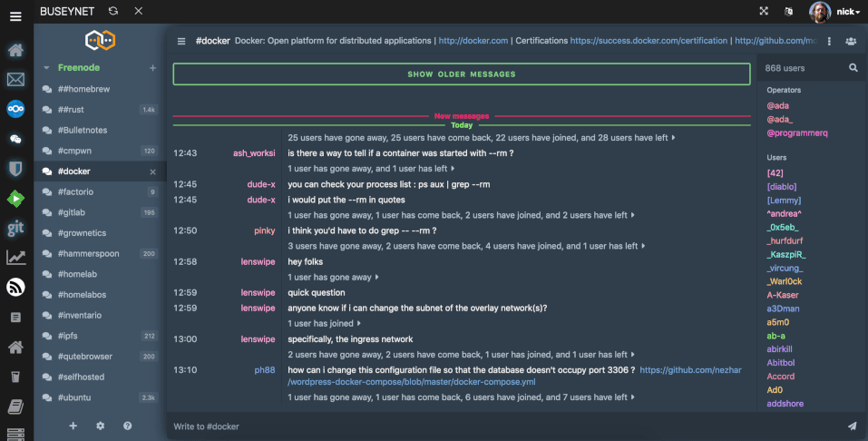Toggle the channel sidebar hamburger beside #docker
The width and height of the screenshot is (868, 441).
[181, 41]
